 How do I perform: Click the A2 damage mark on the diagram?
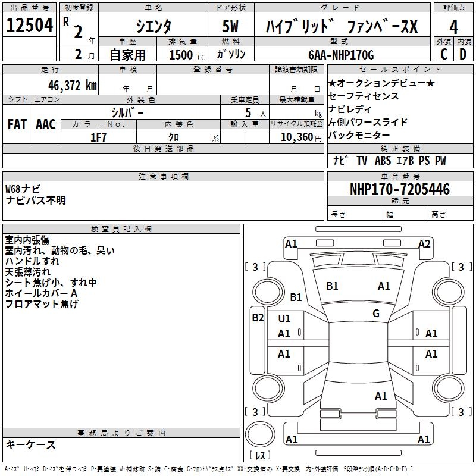(x=424, y=244)
